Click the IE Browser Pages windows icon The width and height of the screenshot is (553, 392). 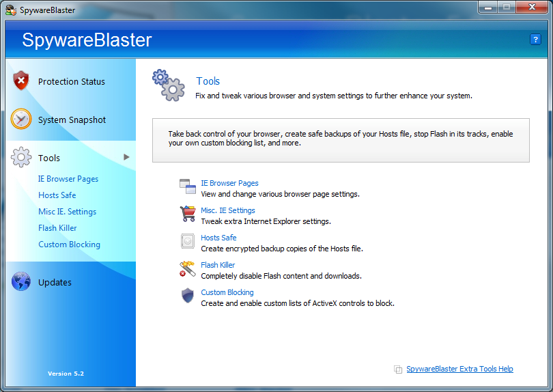(187, 186)
